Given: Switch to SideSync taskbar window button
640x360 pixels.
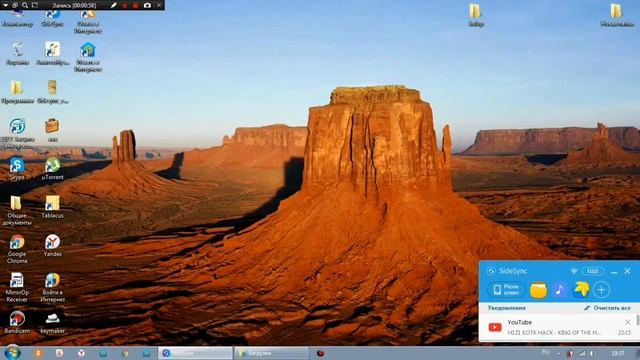Looking at the screenshot, I should tap(195, 353).
